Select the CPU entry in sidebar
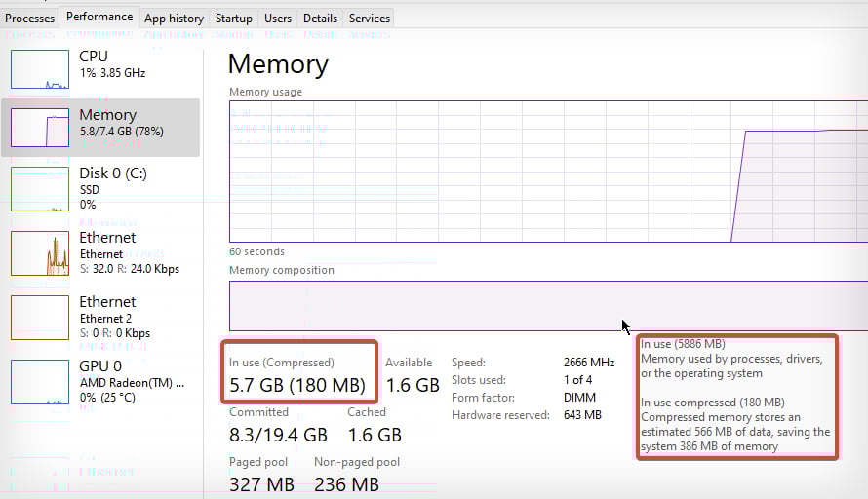 click(100, 69)
